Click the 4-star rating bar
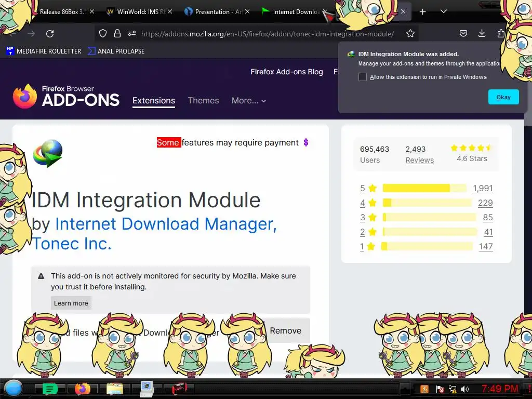Viewport: 532px width, 399px height. tap(427, 203)
